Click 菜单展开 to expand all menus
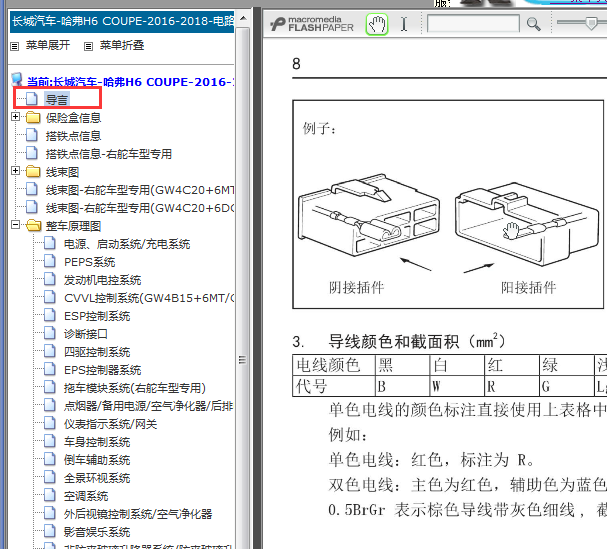The height and width of the screenshot is (549, 607). [x=48, y=45]
